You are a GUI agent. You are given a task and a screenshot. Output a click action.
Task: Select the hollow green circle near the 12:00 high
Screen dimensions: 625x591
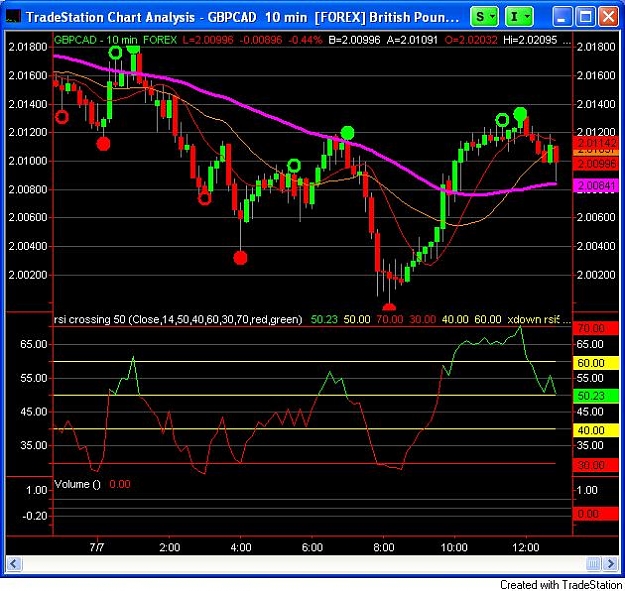tap(502, 120)
